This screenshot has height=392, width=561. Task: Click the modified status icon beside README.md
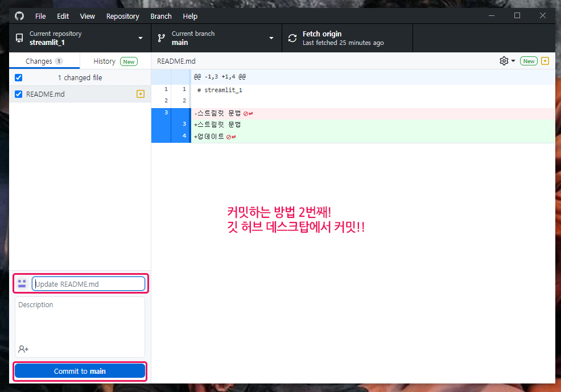pos(141,94)
